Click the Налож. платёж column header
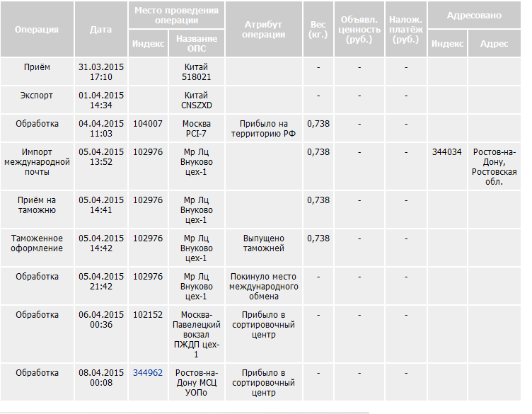Image resolution: width=532 pixels, height=414 pixels. point(406,30)
